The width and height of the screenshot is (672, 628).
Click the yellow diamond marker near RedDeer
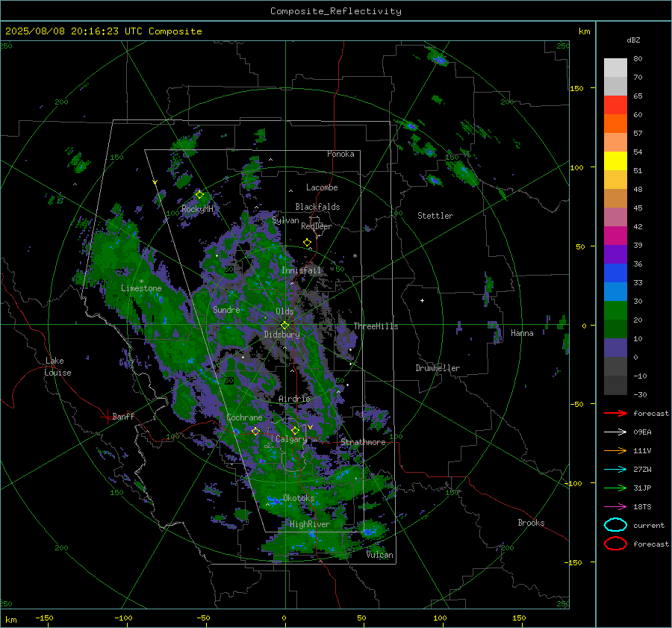308,243
